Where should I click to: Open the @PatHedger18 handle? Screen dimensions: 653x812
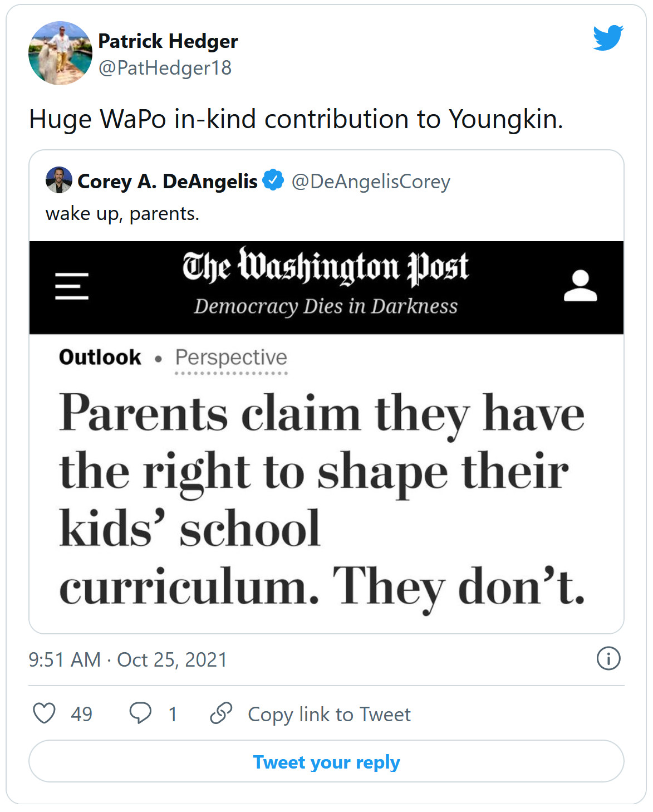coord(165,68)
